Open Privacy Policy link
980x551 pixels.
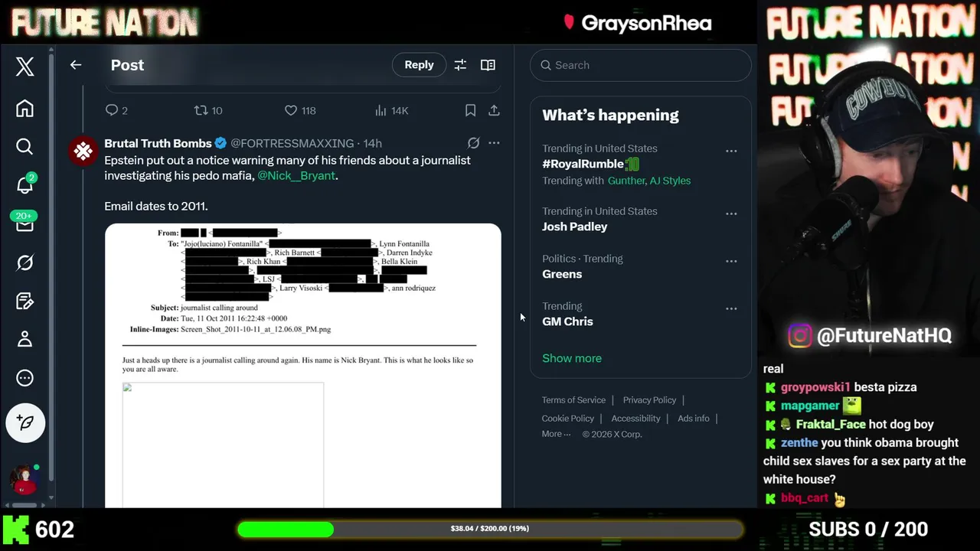649,400
